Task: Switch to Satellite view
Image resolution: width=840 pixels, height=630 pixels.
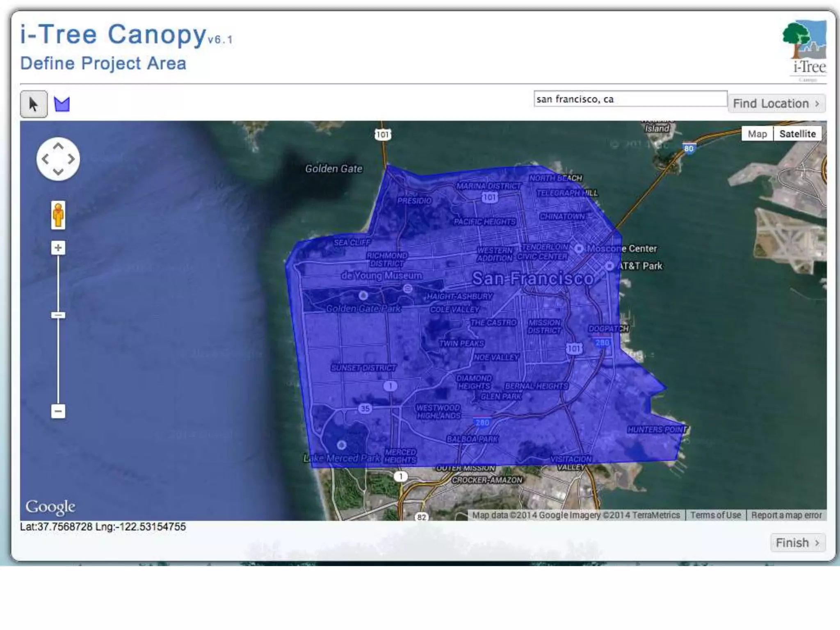Action: point(797,134)
